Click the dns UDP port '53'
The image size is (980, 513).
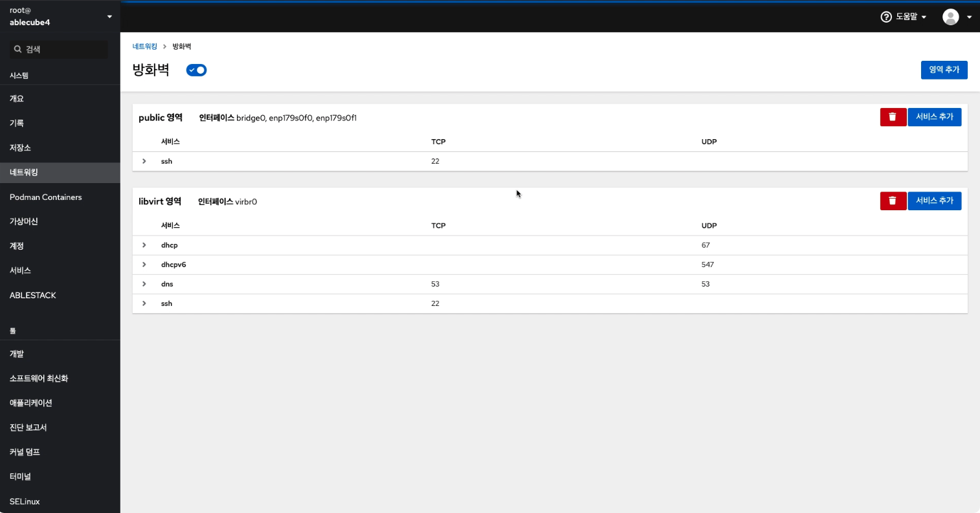point(706,284)
